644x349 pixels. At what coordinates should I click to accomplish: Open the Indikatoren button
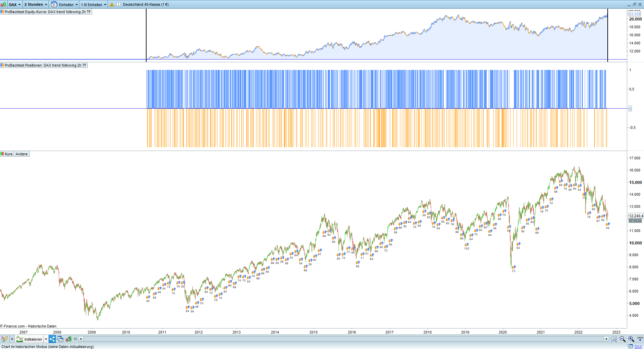[x=30, y=339]
